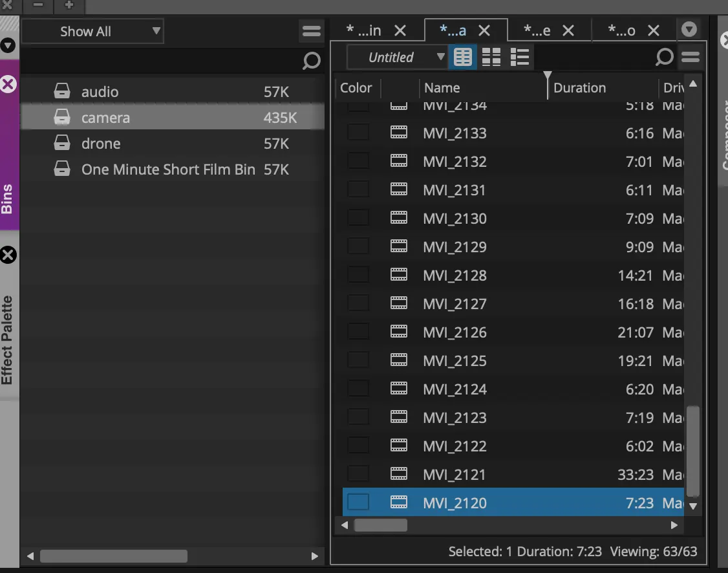
Task: Switch bin to Script view icon
Action: click(x=520, y=57)
